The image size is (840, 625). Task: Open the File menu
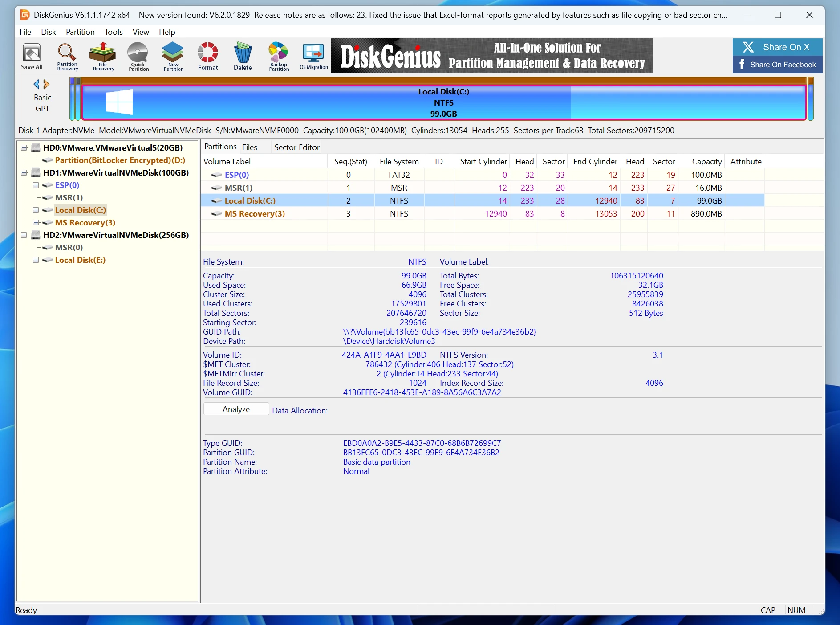[x=25, y=32]
